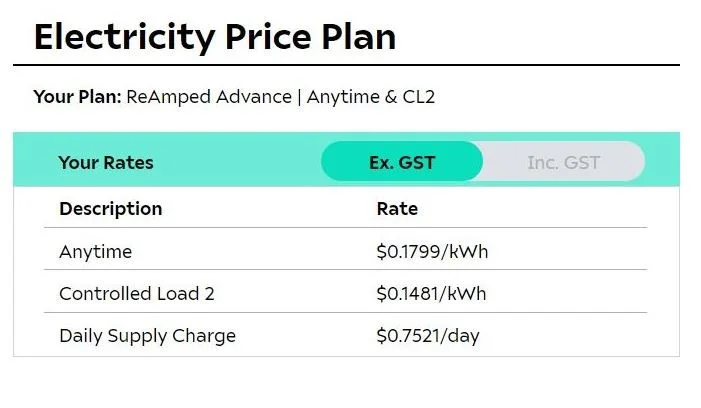The height and width of the screenshot is (408, 701).
Task: Select the Controlled Load 2 row label
Action: tap(137, 293)
